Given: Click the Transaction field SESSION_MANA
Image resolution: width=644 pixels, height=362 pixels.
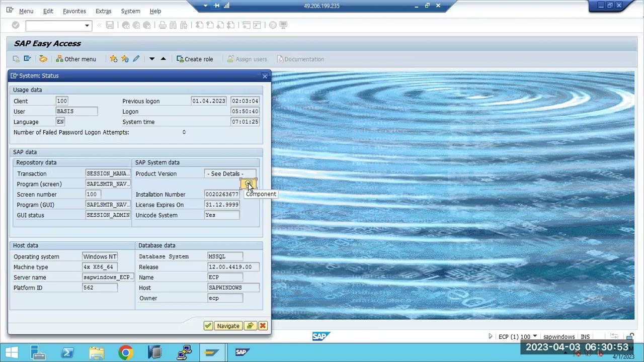Looking at the screenshot, I should (x=108, y=173).
